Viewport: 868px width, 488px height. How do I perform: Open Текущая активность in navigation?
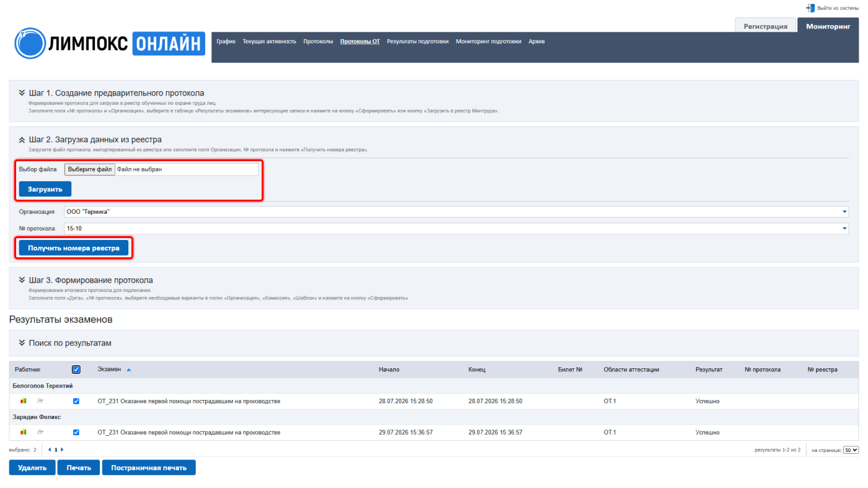269,42
